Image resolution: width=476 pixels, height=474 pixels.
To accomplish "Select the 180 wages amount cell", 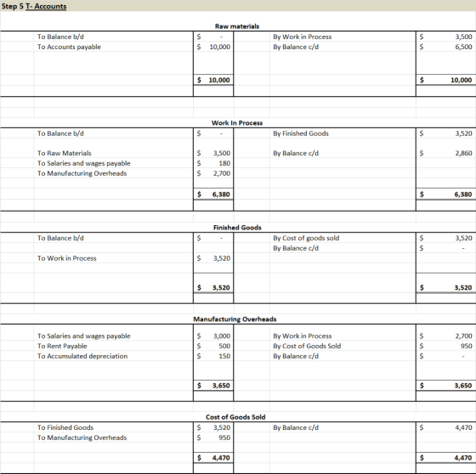I will tap(224, 163).
